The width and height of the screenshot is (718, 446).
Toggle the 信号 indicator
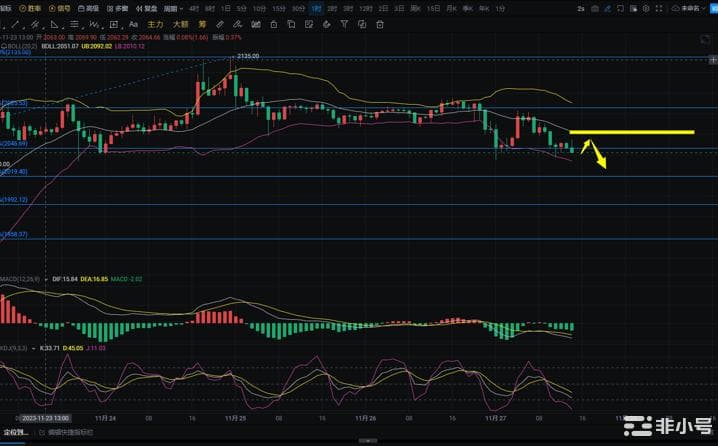pyautogui.click(x=64, y=8)
